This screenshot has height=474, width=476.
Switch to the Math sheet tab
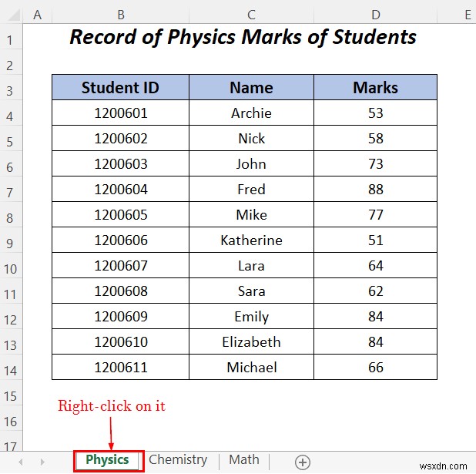point(244,460)
